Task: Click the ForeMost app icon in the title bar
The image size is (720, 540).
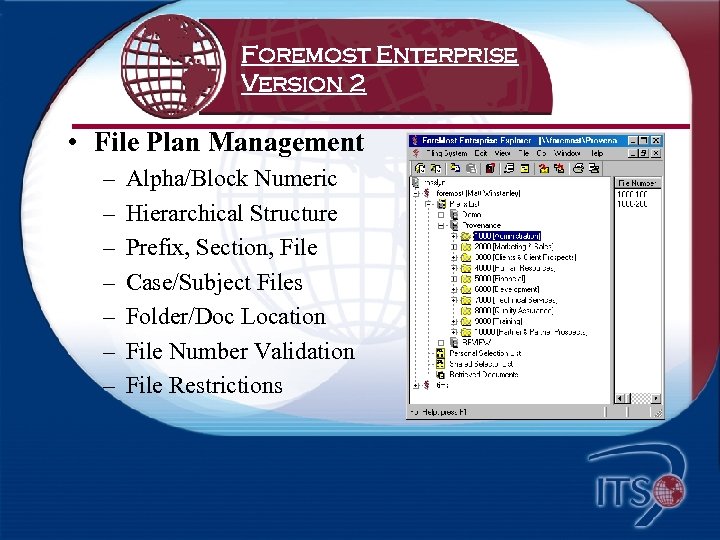Action: (x=415, y=141)
